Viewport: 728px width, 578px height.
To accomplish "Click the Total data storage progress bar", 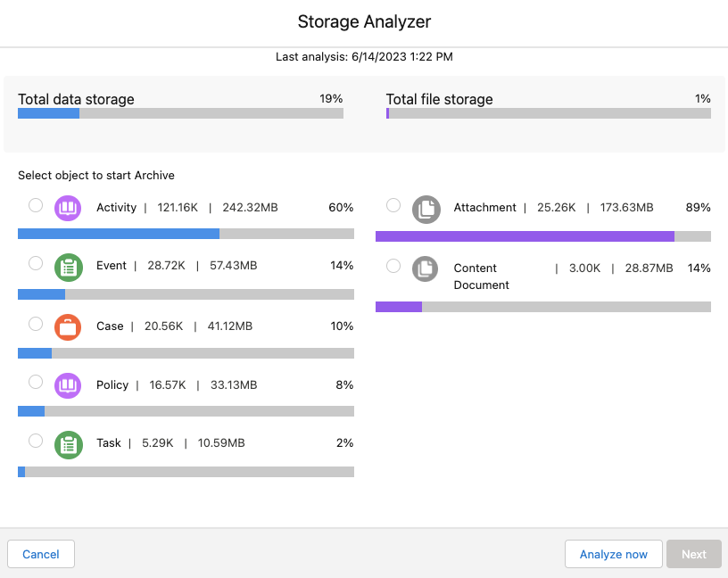I will tap(180, 113).
